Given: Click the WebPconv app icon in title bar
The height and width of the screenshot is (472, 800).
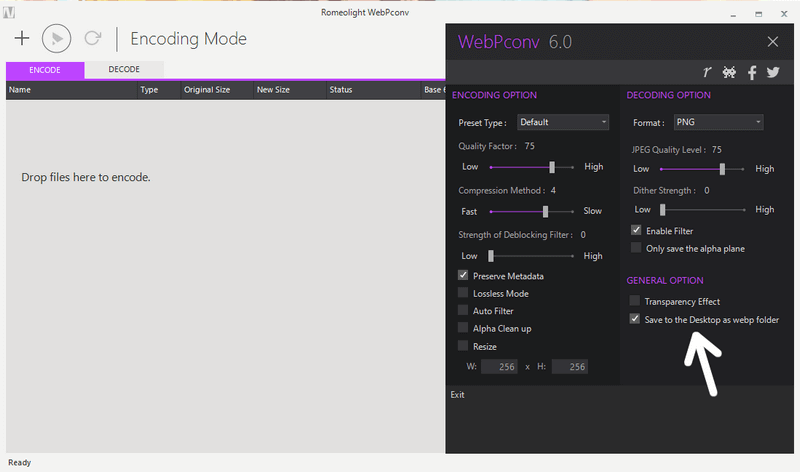Looking at the screenshot, I should click(x=9, y=13).
